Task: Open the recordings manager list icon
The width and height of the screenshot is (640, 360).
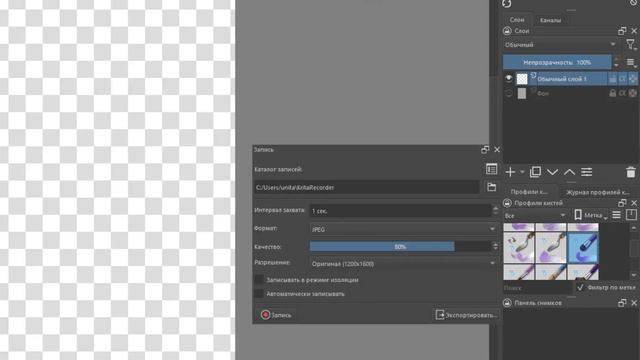Action: [x=491, y=169]
